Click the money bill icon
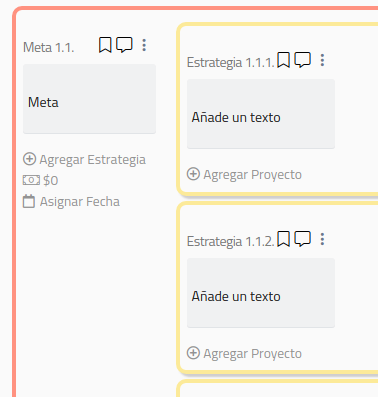 coord(31,180)
